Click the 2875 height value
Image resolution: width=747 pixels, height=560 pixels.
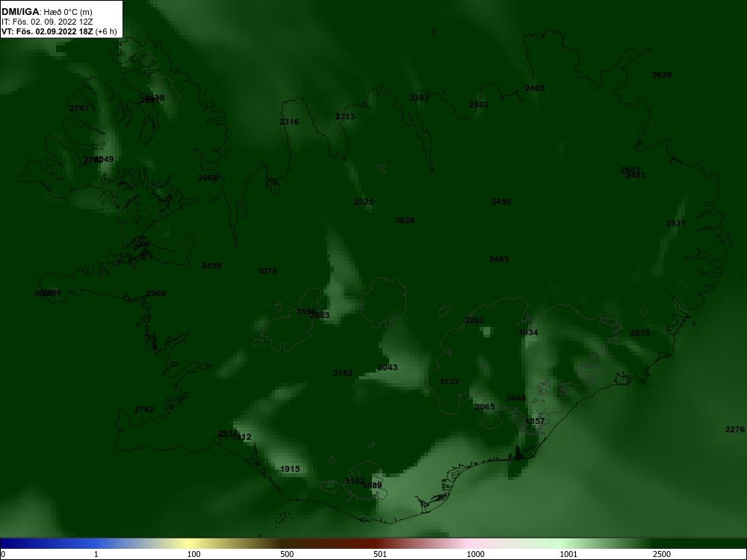point(640,333)
